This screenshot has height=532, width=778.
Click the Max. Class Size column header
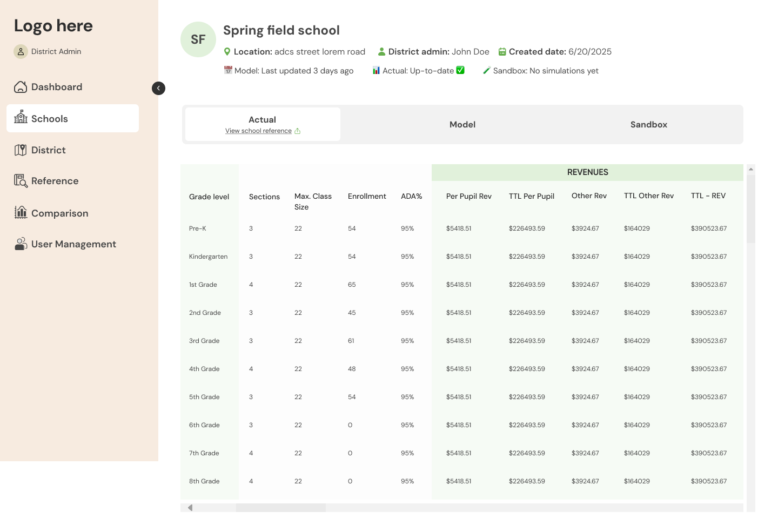[x=313, y=201]
